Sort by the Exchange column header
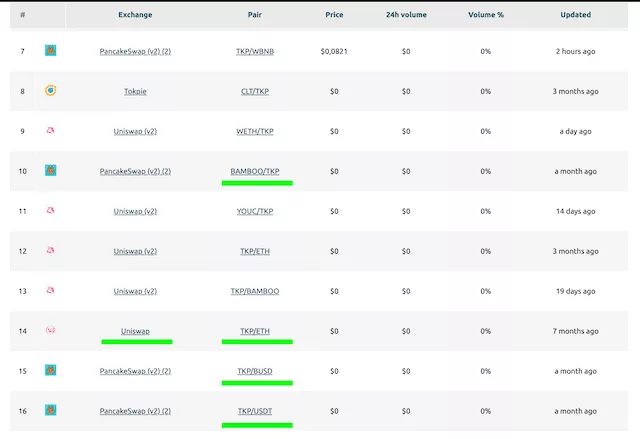 [x=135, y=15]
